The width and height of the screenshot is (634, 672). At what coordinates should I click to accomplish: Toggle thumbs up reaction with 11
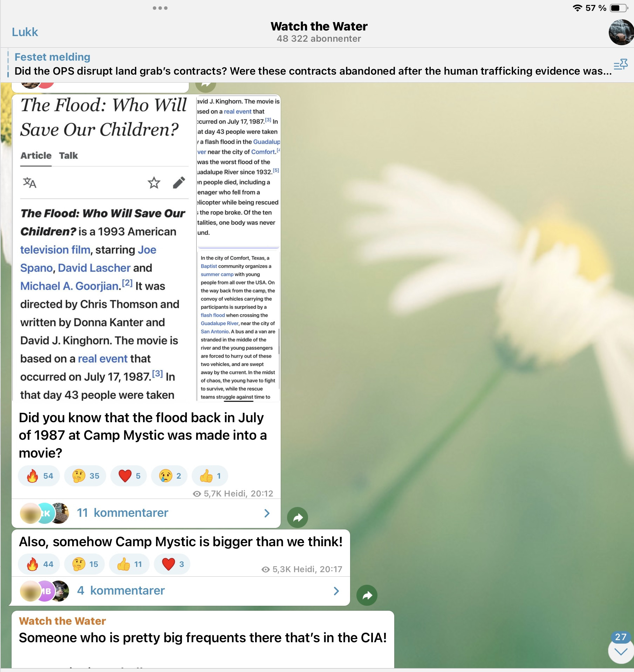click(x=130, y=564)
